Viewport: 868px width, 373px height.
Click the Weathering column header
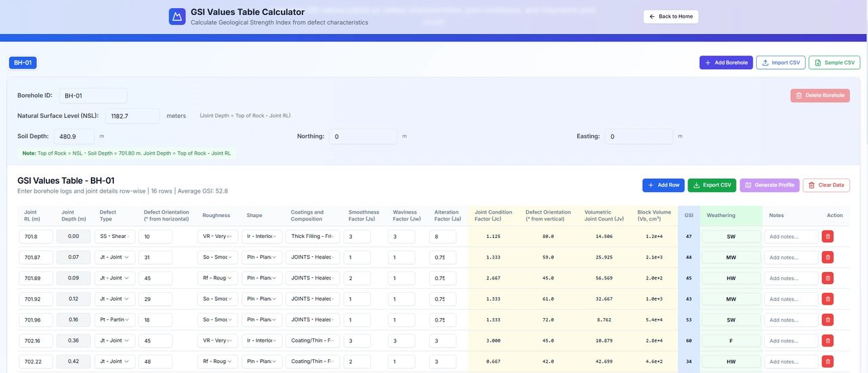721,216
